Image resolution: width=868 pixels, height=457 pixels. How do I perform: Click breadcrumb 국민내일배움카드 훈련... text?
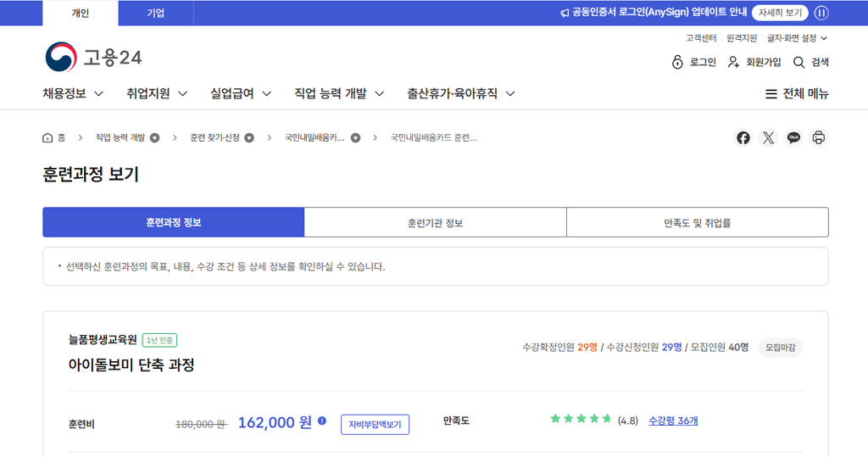(x=433, y=138)
